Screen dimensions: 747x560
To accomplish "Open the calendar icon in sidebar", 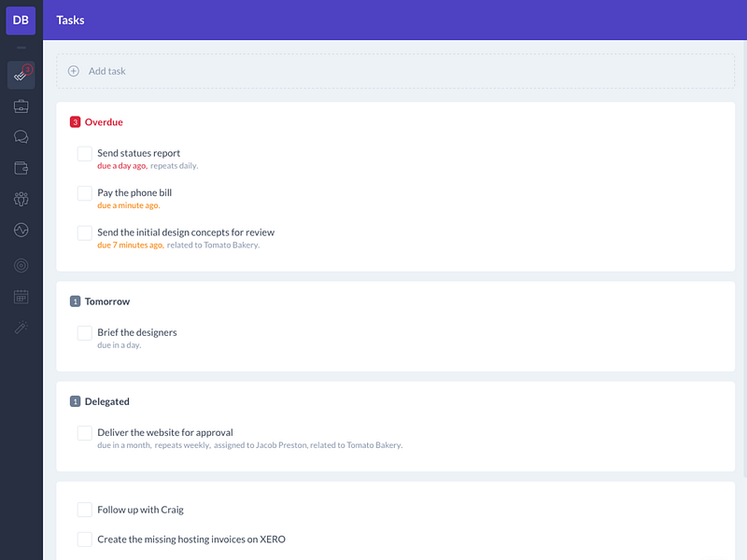I will coord(21,297).
